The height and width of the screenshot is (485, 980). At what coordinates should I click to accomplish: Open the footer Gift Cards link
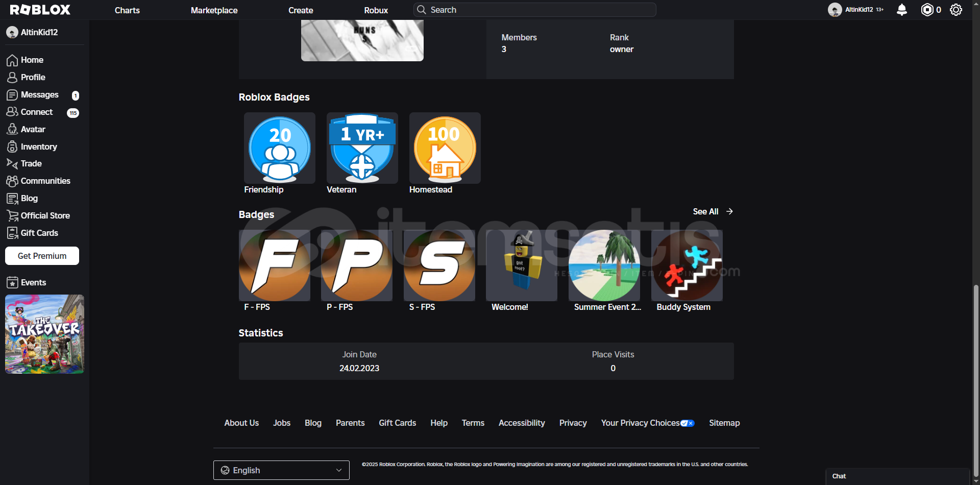(x=398, y=423)
